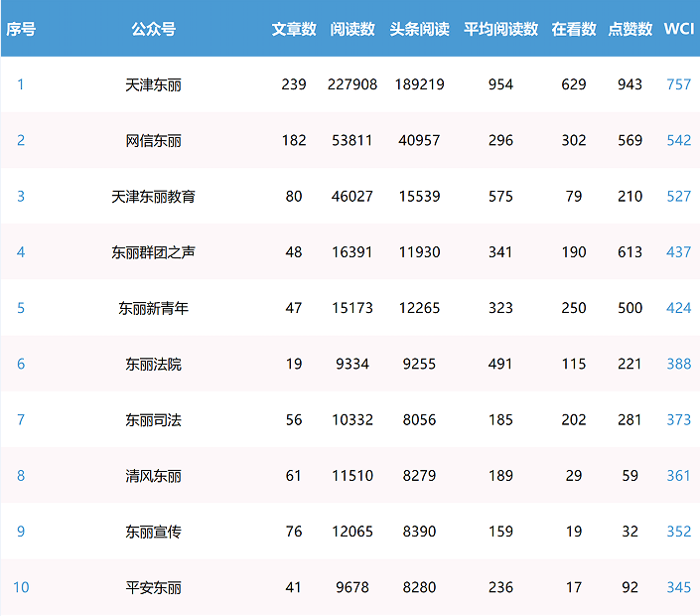This screenshot has height=616, width=700.
Task: Click read count 15173
Action: coord(352,308)
